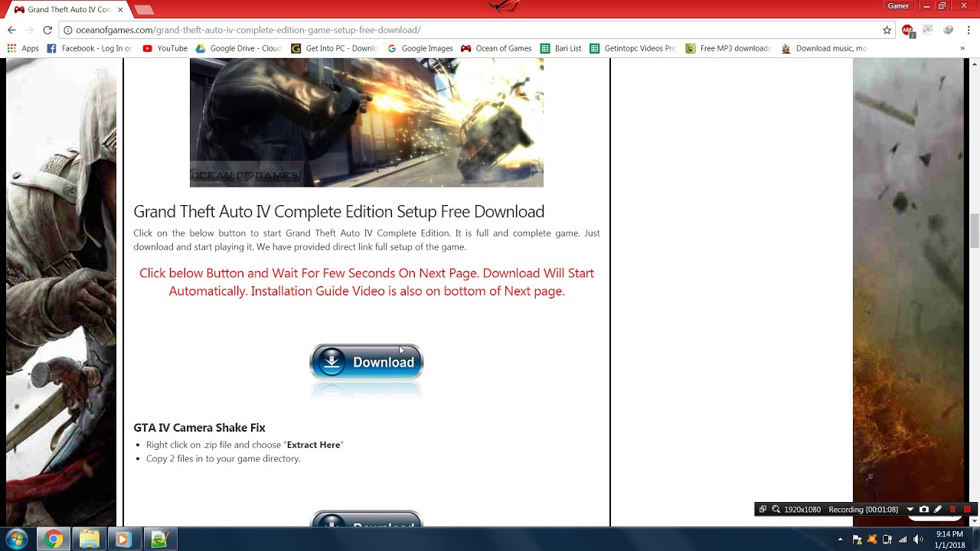Open the Google Images bookmark
Viewport: 980px width, 551px height.
[x=420, y=48]
